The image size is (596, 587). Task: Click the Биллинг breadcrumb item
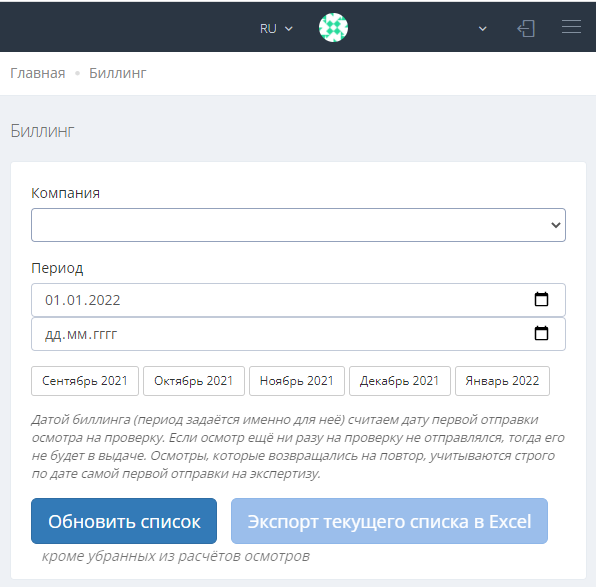point(117,73)
